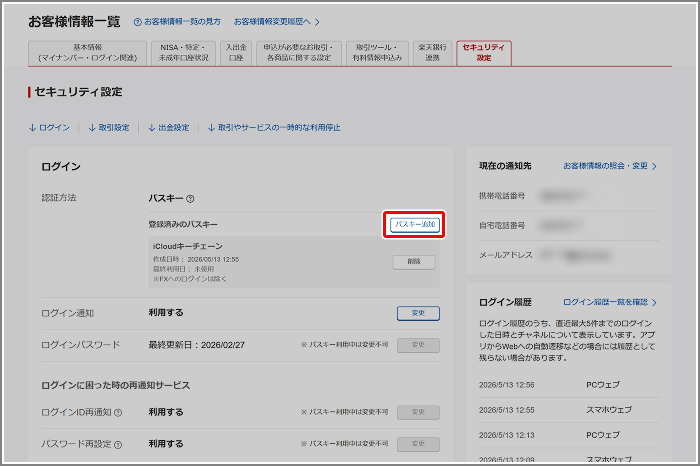Click iCloudキーチェーン passkey name
The width and height of the screenshot is (700, 466).
(188, 246)
